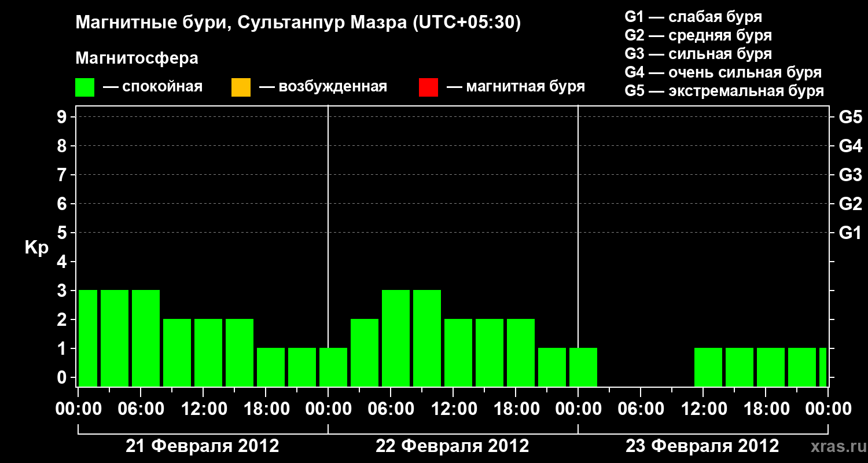
Task: Click the 'Kp' axis title
Action: click(36, 248)
